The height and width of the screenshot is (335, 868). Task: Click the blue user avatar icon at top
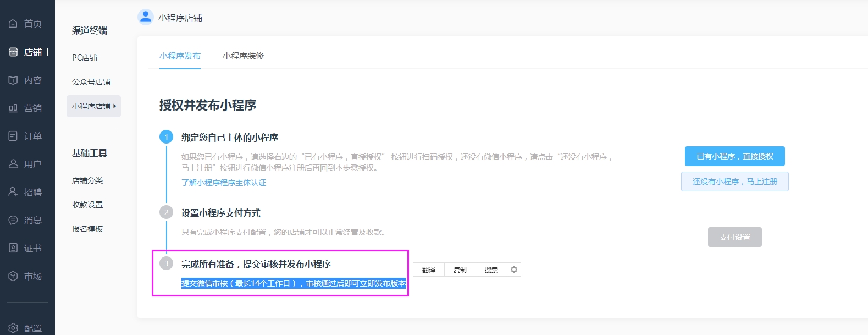[x=146, y=17]
